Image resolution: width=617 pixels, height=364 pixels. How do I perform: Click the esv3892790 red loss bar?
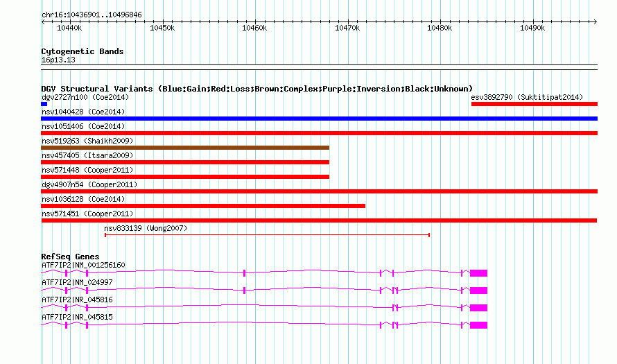click(x=535, y=104)
